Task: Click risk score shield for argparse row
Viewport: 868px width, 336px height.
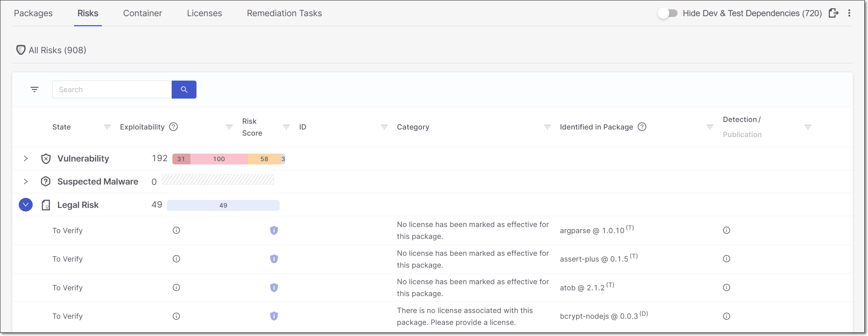Action: click(274, 230)
